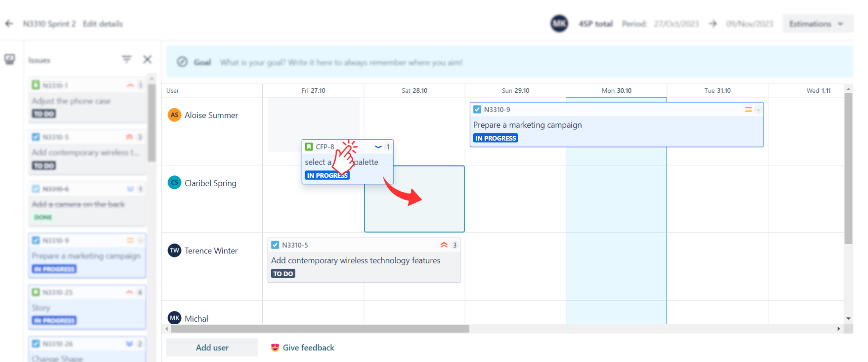Screen dimensions: 868x362
Task: Click the calendar scroll-right arrow
Action: tap(839, 329)
